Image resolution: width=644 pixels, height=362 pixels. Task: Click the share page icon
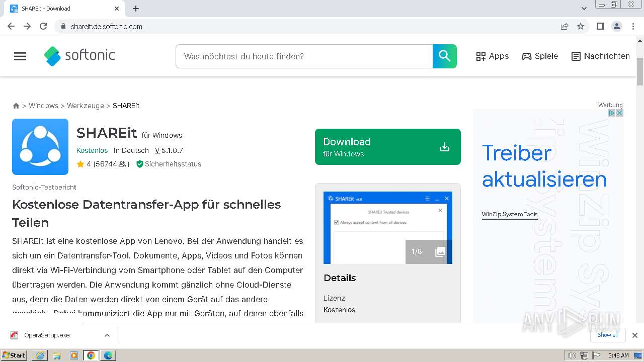(565, 26)
